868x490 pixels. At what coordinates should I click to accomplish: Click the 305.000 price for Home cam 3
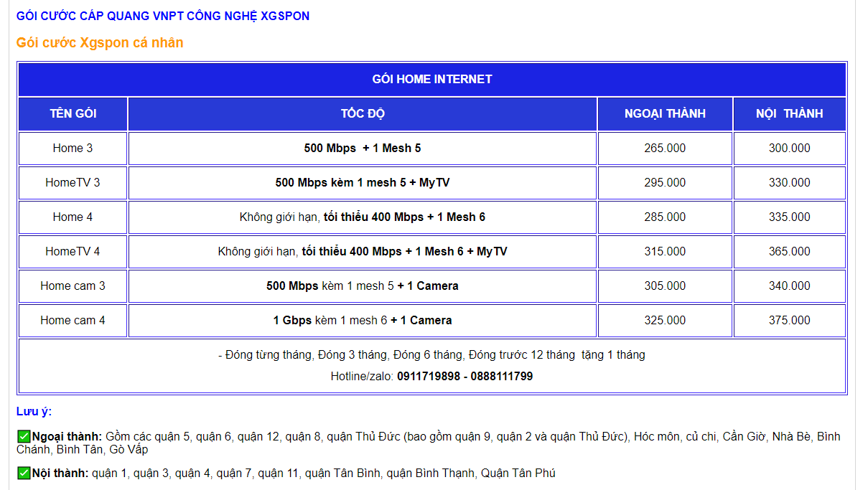coord(665,286)
